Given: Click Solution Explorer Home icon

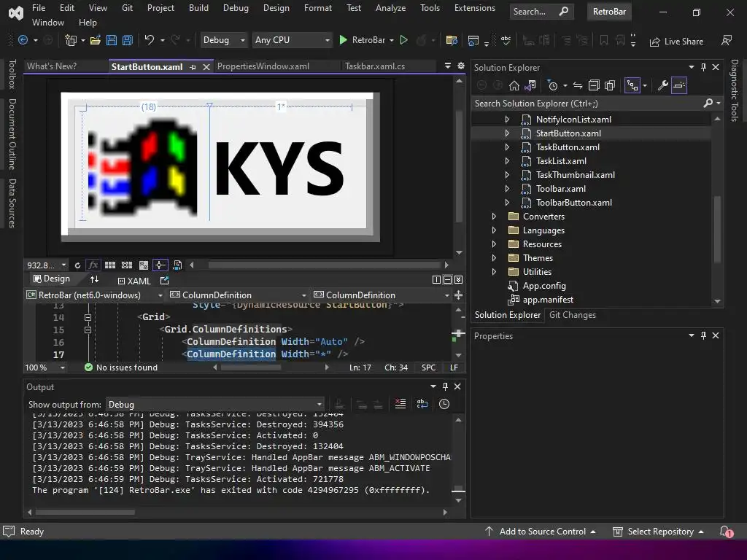Looking at the screenshot, I should [x=514, y=86].
